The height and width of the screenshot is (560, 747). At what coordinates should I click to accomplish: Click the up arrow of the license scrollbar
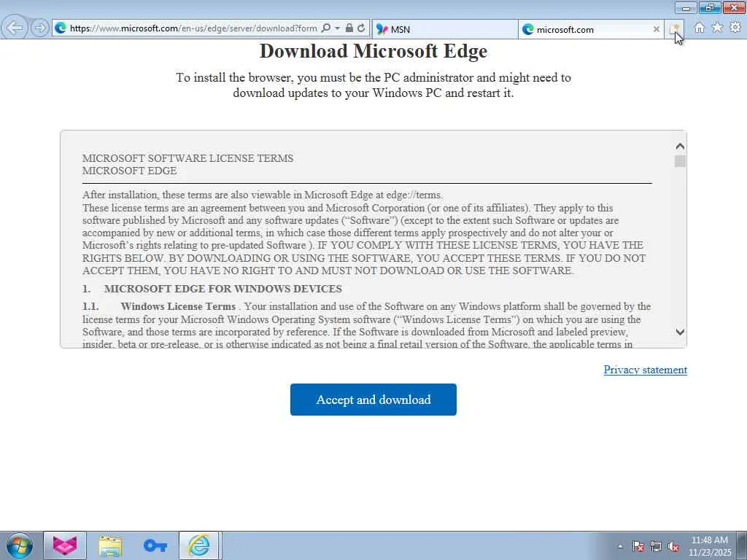[680, 146]
